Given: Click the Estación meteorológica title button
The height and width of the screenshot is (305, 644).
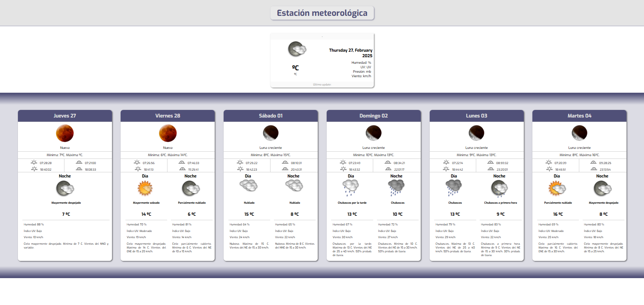Looking at the screenshot, I should [x=322, y=13].
